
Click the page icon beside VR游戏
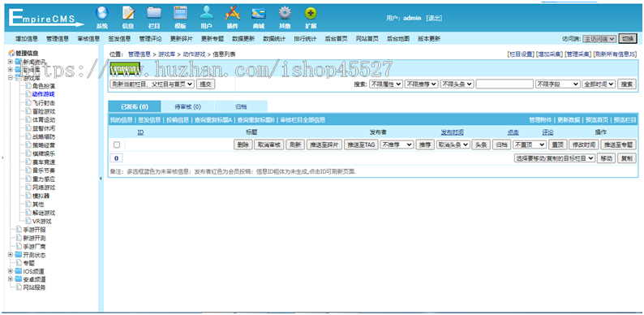[28, 221]
